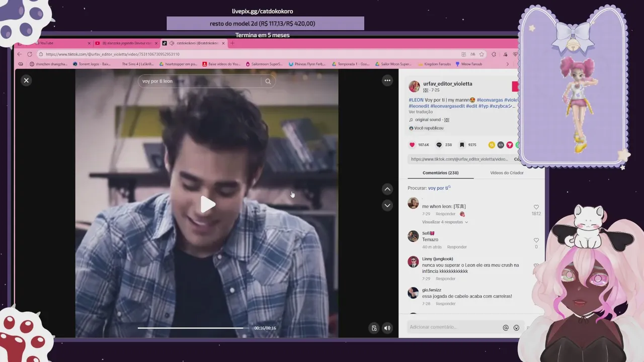The width and height of the screenshot is (644, 362).
Task: Reply to Sofi's 'Temazo' comment
Action: [x=457, y=247]
